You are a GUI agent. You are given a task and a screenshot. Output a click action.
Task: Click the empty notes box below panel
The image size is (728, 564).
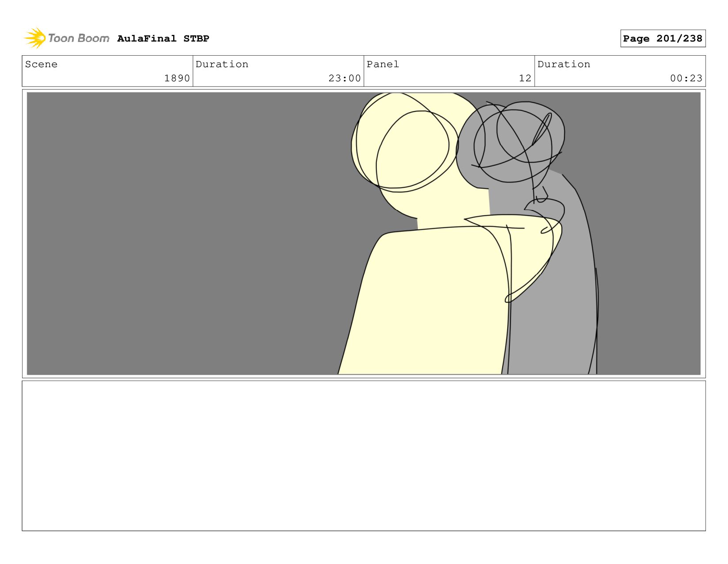pyautogui.click(x=364, y=456)
